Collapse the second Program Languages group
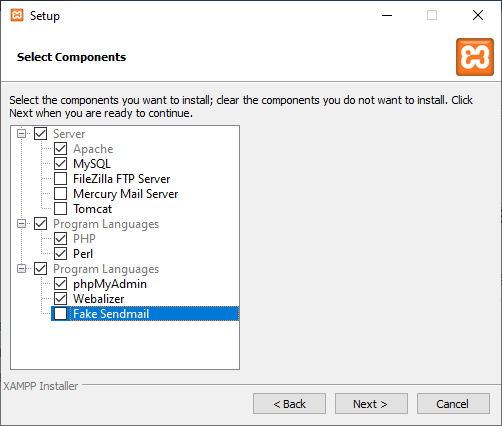 (x=22, y=269)
